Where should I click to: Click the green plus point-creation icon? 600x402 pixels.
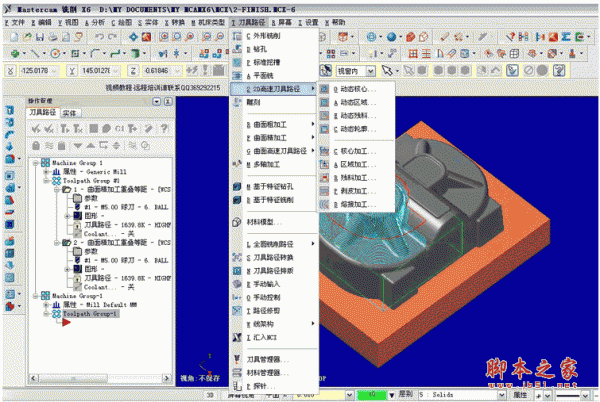(15, 54)
